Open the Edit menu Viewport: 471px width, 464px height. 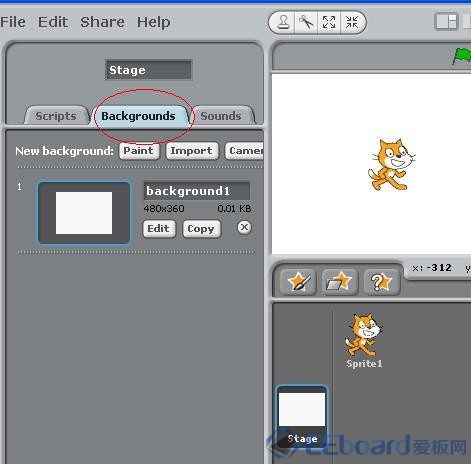coord(53,22)
